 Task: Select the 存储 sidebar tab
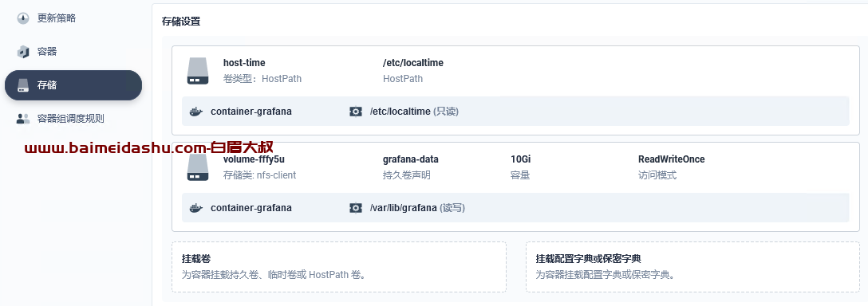click(x=73, y=85)
